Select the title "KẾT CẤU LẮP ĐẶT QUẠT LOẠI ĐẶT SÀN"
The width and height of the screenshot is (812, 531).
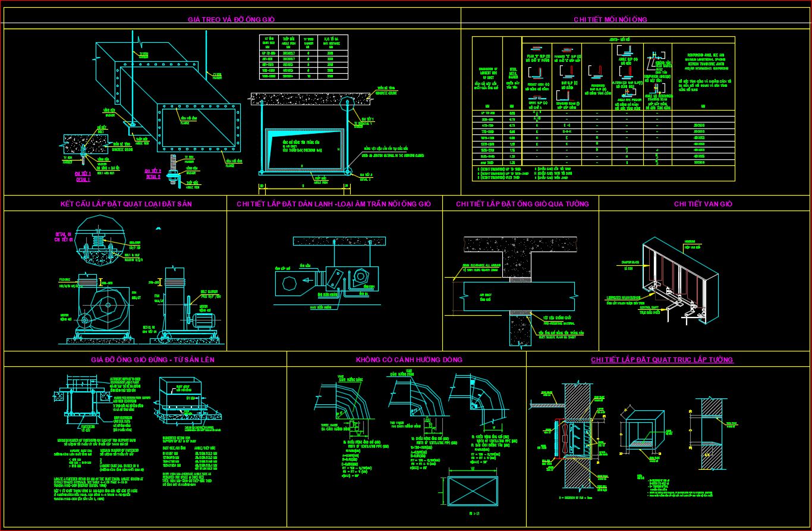(x=126, y=204)
